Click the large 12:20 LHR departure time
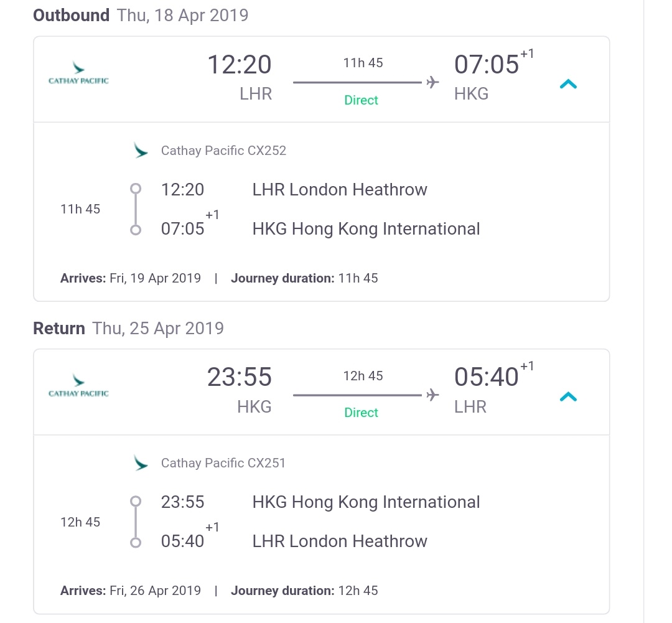The height and width of the screenshot is (623, 672). (x=240, y=65)
